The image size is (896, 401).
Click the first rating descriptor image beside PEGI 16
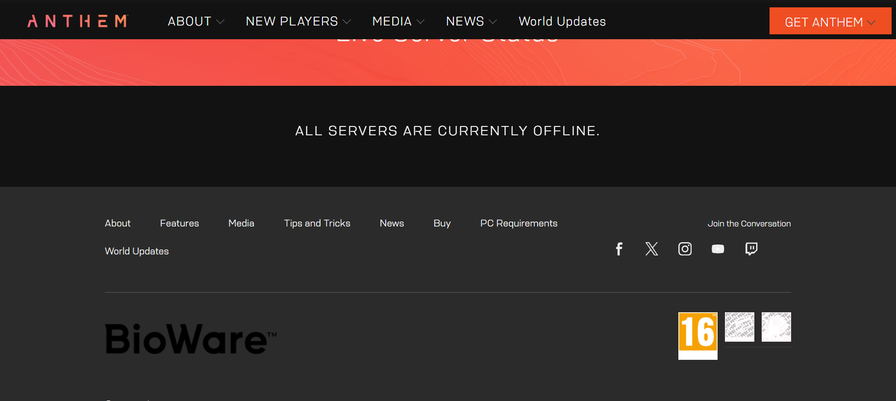tap(739, 327)
